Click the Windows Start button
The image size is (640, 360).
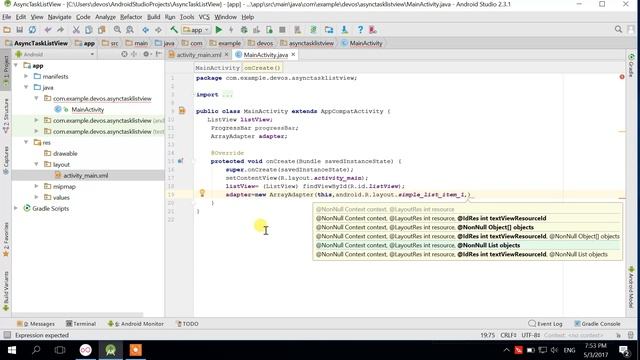[11, 350]
